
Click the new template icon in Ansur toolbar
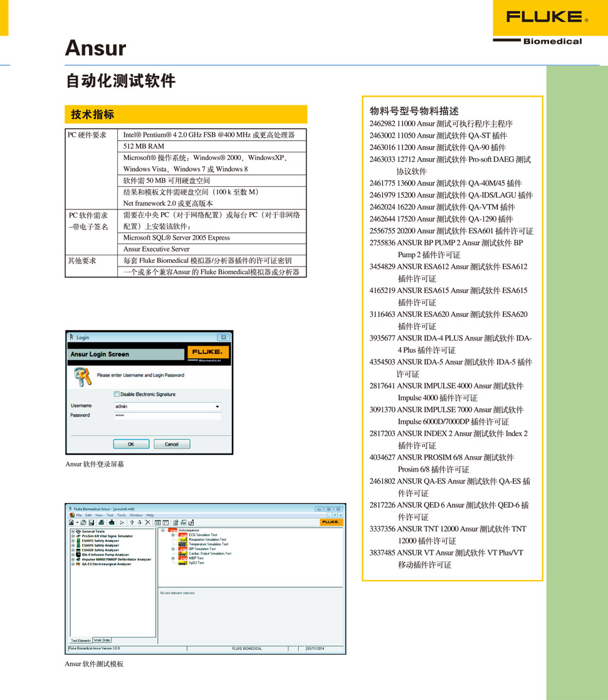(71, 522)
